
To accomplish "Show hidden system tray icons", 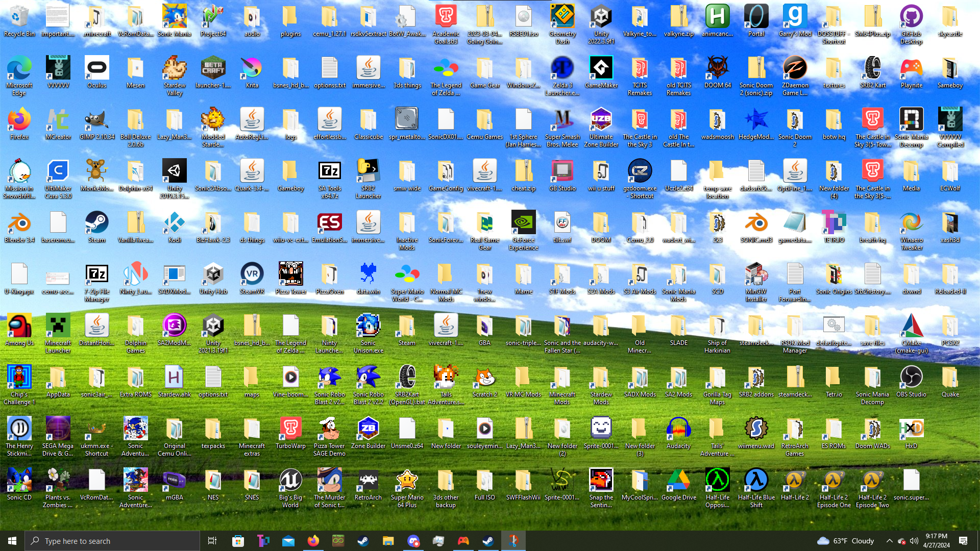I will [x=890, y=541].
